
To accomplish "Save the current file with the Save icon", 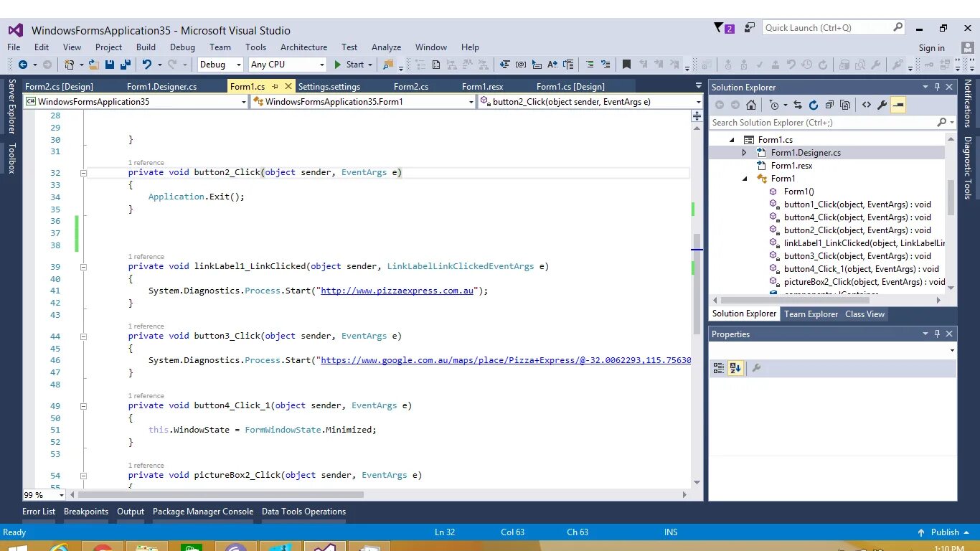I will 110,65.
